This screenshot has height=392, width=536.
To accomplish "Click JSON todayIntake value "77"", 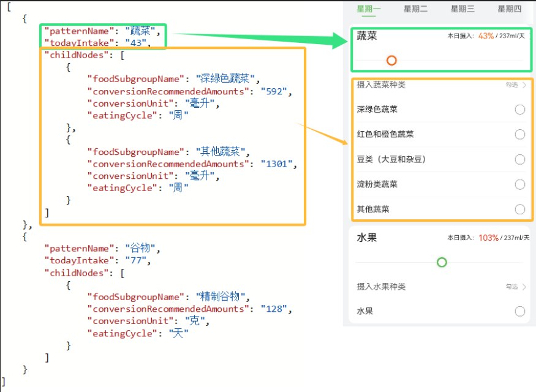I will [x=136, y=260].
